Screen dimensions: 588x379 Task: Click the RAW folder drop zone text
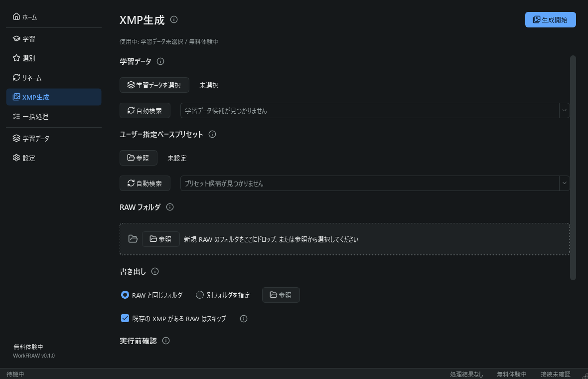coord(271,239)
